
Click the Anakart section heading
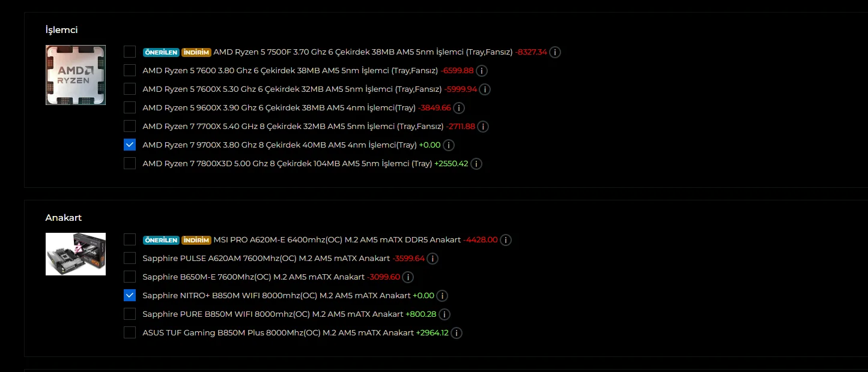pos(64,218)
